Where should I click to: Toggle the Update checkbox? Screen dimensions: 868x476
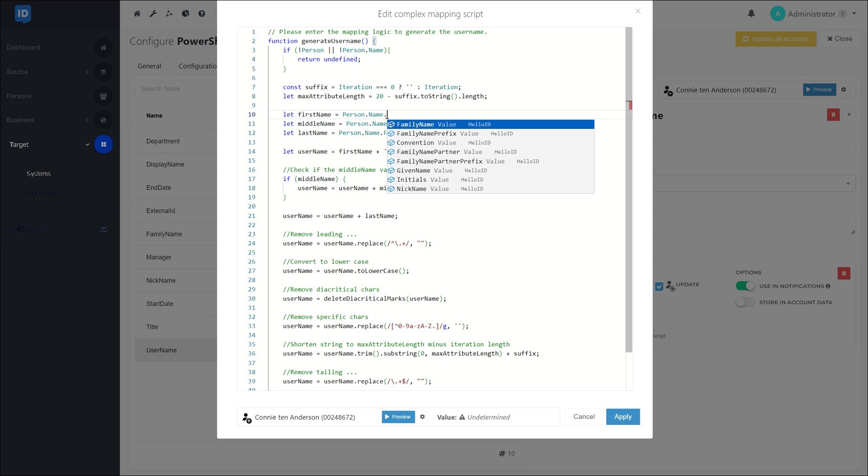[x=659, y=287]
